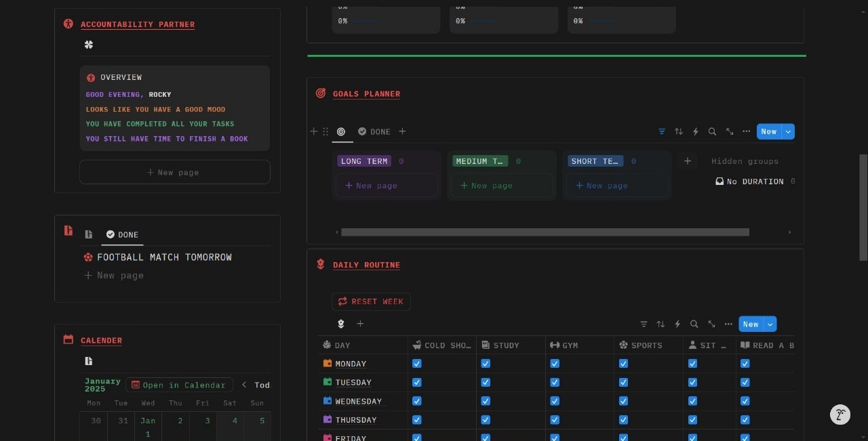Open the FOOTBALL MATCH TOMORROW page
868x441 pixels.
coord(164,257)
